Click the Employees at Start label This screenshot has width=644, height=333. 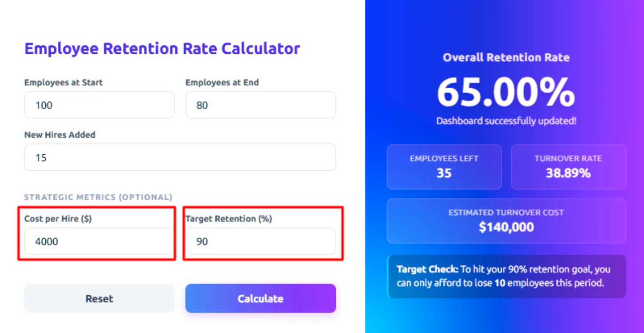[x=64, y=82]
